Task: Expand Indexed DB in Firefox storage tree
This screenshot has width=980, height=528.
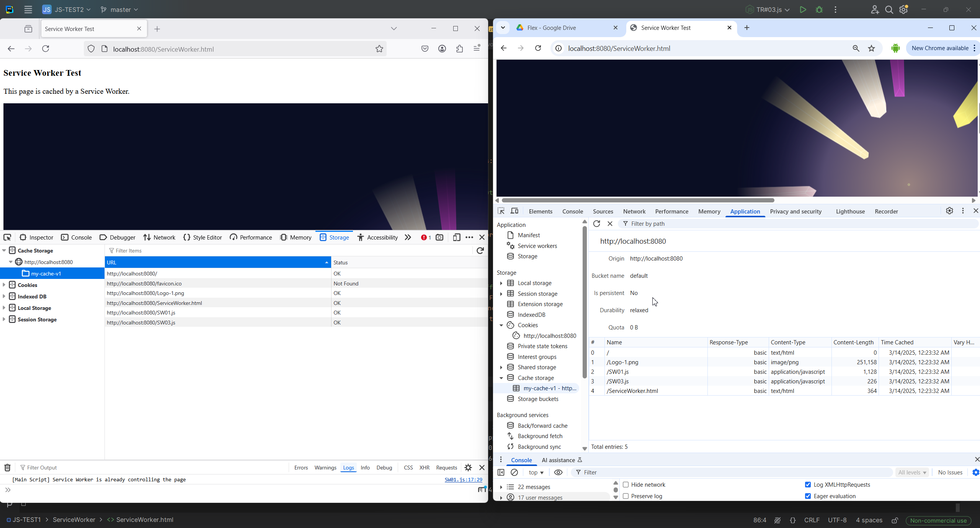Action: [4, 296]
